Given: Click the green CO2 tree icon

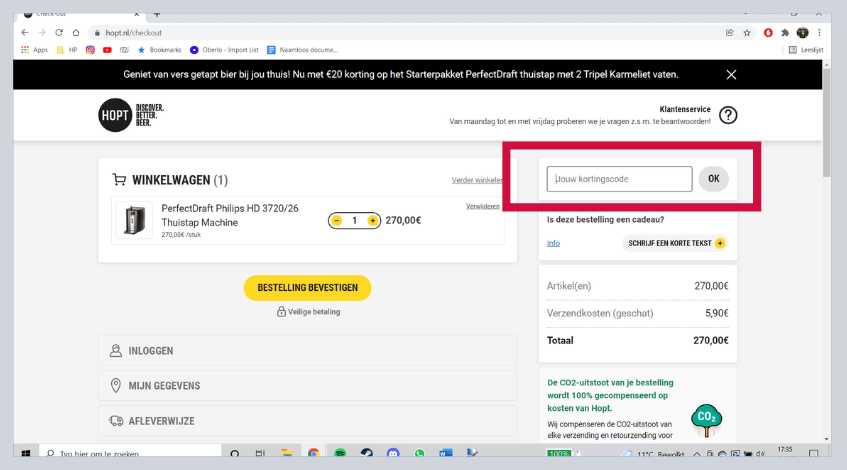Looking at the screenshot, I should click(707, 420).
